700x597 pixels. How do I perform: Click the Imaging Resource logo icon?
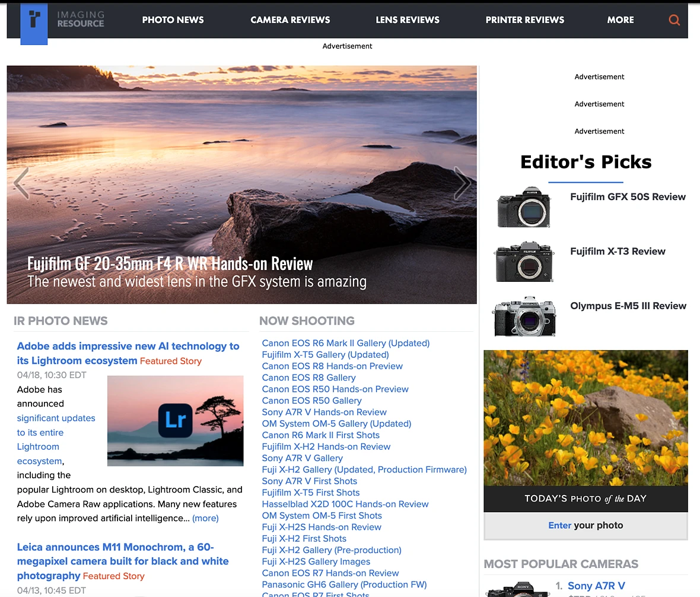(x=34, y=23)
